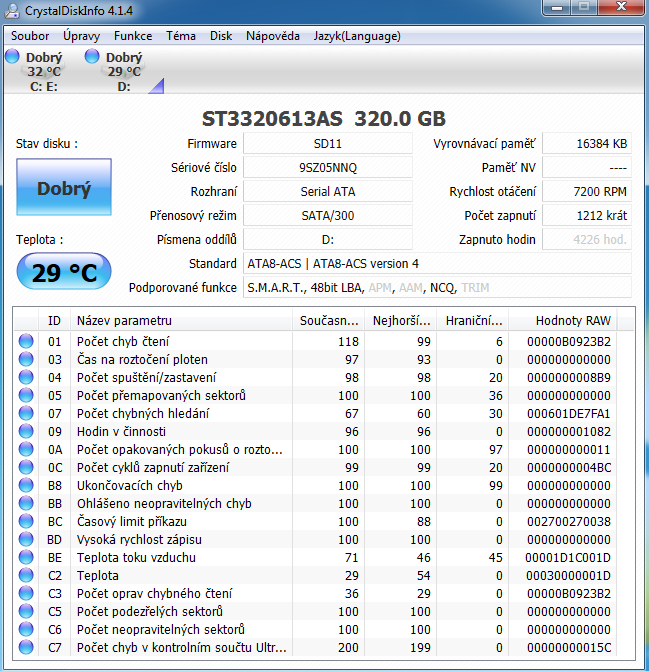Open the Nápověda menu

coord(273,36)
